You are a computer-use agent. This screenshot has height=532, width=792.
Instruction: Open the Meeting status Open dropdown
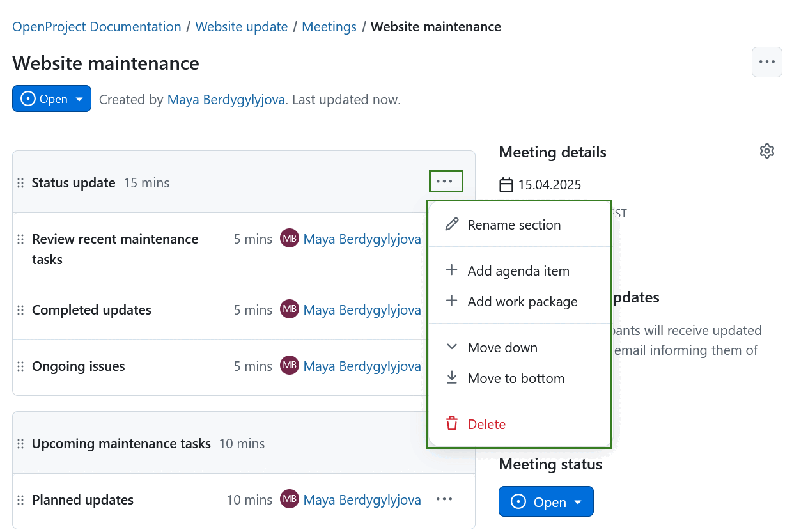coord(545,502)
